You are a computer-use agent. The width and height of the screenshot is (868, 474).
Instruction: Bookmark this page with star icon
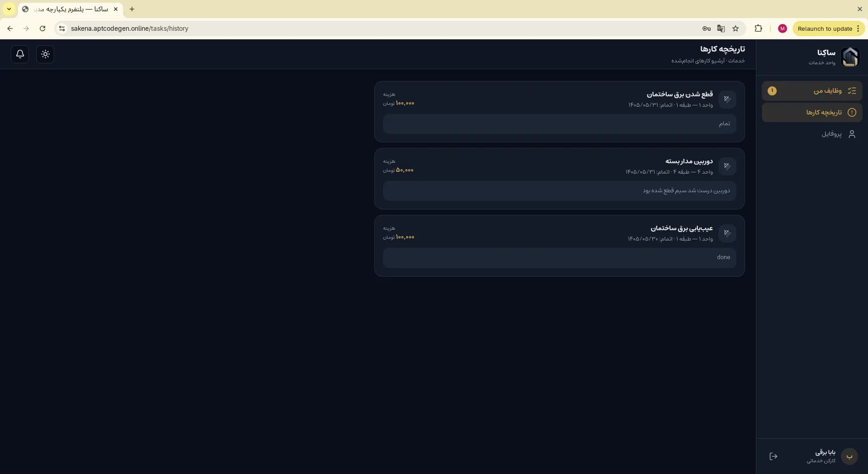[x=736, y=28]
